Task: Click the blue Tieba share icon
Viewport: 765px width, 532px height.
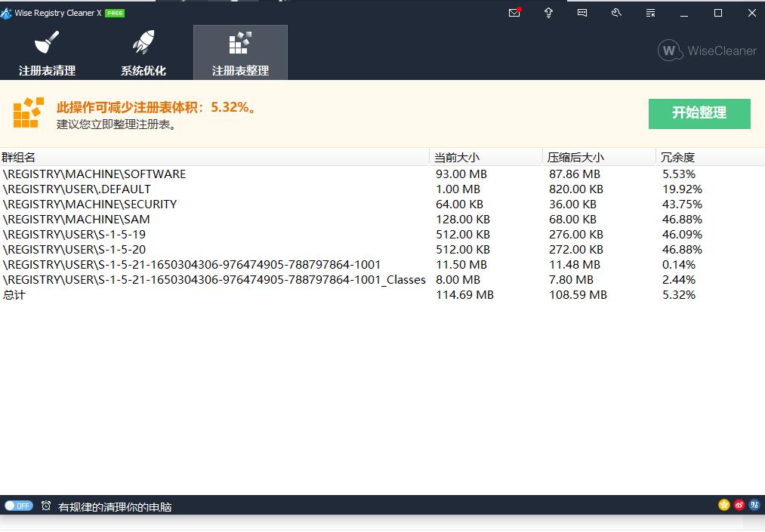Action: click(x=754, y=505)
